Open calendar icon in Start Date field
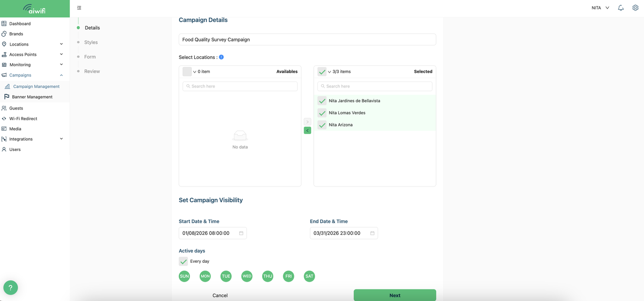644x301 pixels. [241, 233]
